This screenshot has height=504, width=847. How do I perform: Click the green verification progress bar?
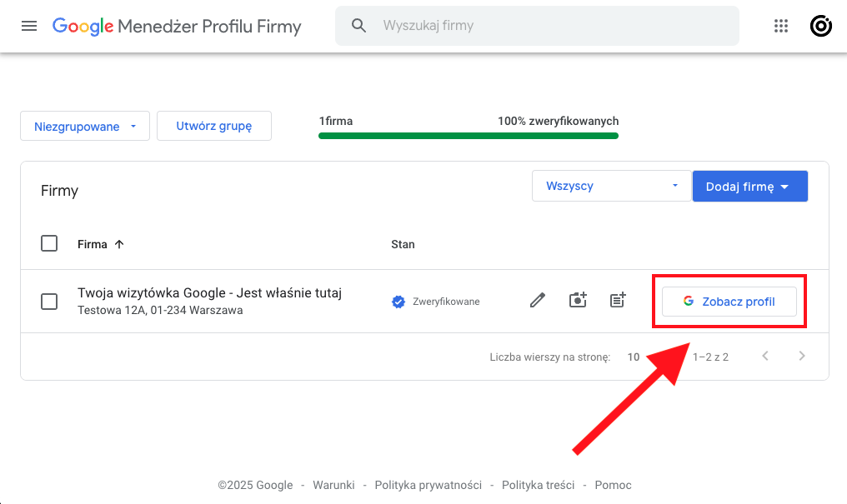coord(469,136)
